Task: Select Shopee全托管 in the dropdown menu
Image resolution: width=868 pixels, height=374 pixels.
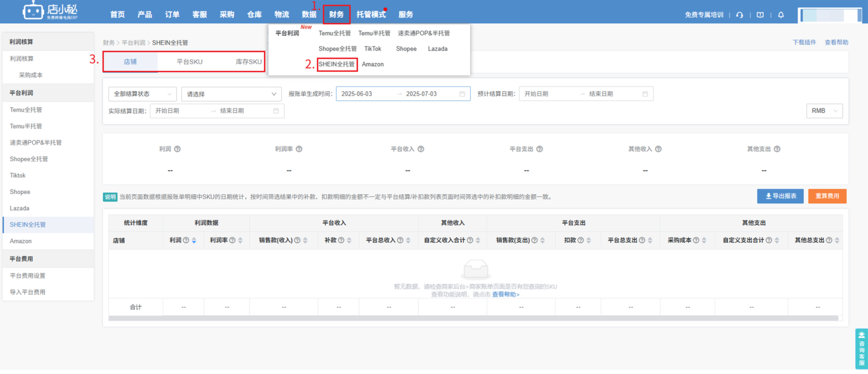Action: tap(338, 48)
